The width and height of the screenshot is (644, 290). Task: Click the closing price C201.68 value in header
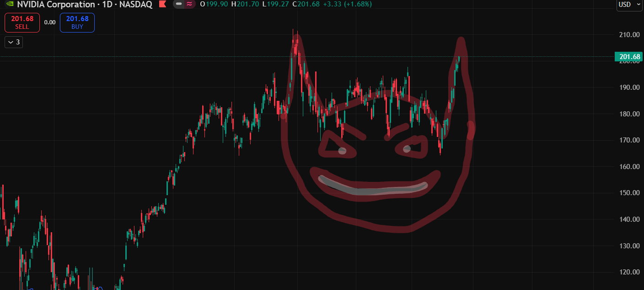308,4
